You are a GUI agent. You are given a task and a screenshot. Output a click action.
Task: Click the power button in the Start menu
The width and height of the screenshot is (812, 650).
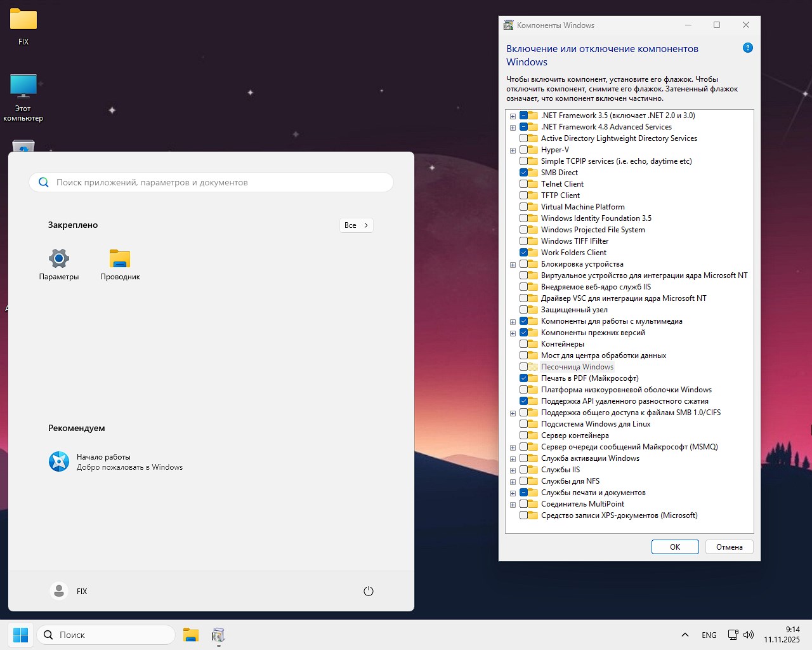(369, 590)
